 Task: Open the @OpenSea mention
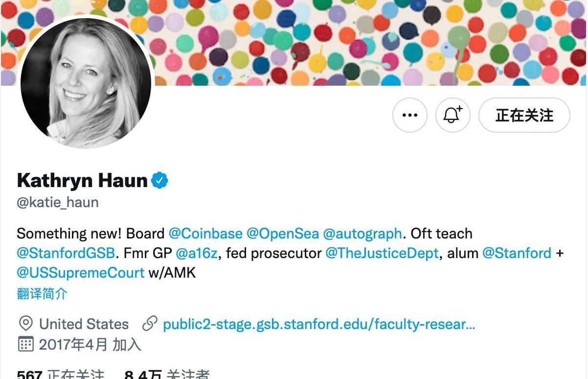point(283,234)
